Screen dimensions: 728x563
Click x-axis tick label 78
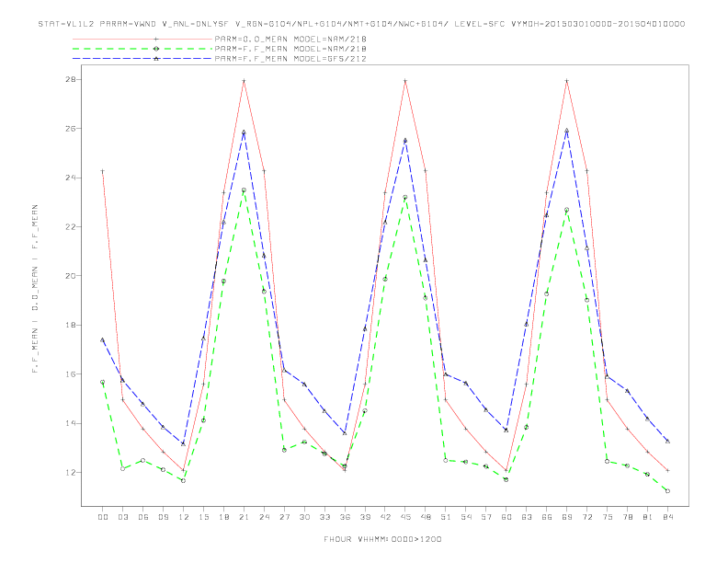point(627,517)
